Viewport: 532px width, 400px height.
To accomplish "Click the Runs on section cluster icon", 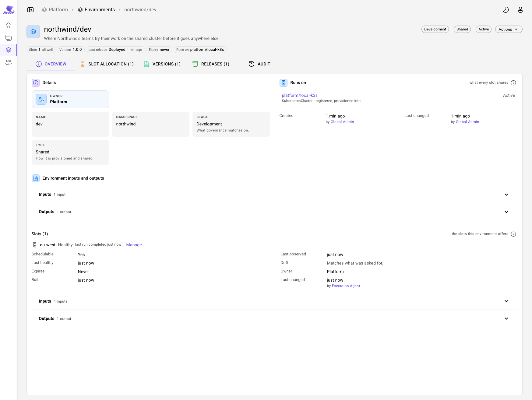I will pos(284,83).
